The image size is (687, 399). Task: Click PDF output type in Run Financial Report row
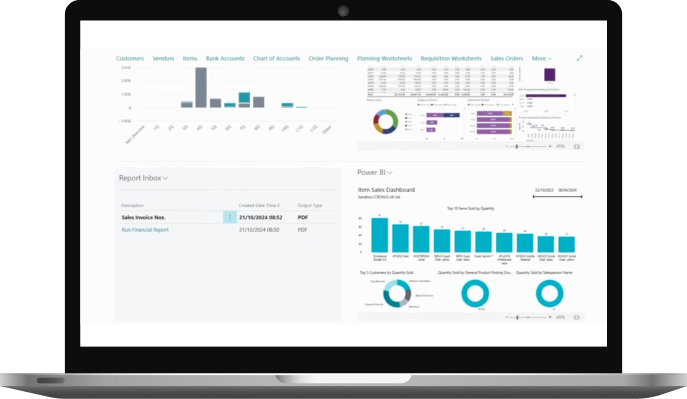tap(302, 230)
